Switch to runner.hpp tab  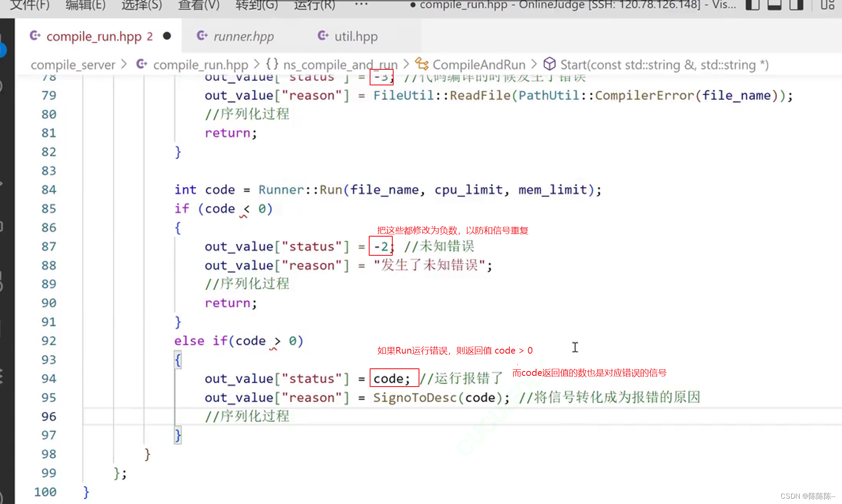click(x=243, y=36)
